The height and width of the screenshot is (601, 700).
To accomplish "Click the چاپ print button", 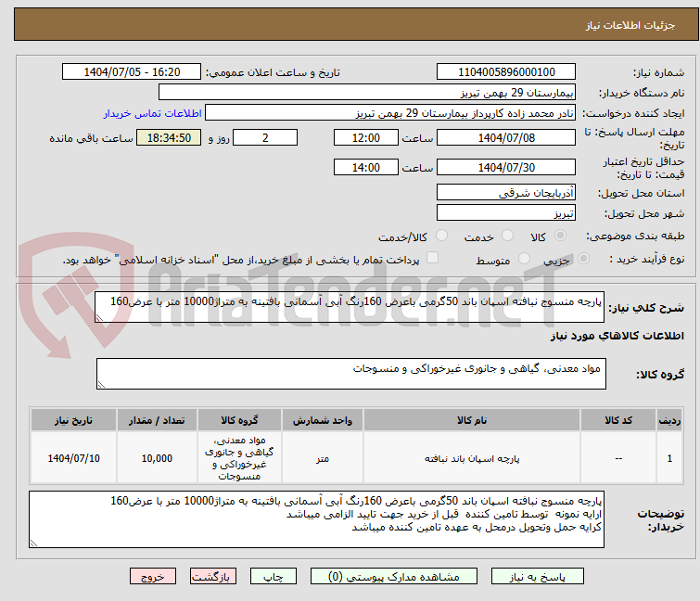I will (274, 577).
